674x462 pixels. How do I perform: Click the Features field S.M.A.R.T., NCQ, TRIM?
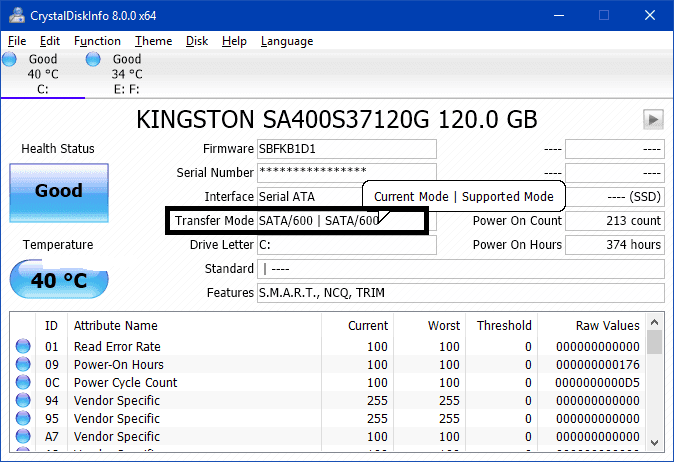[x=461, y=293]
